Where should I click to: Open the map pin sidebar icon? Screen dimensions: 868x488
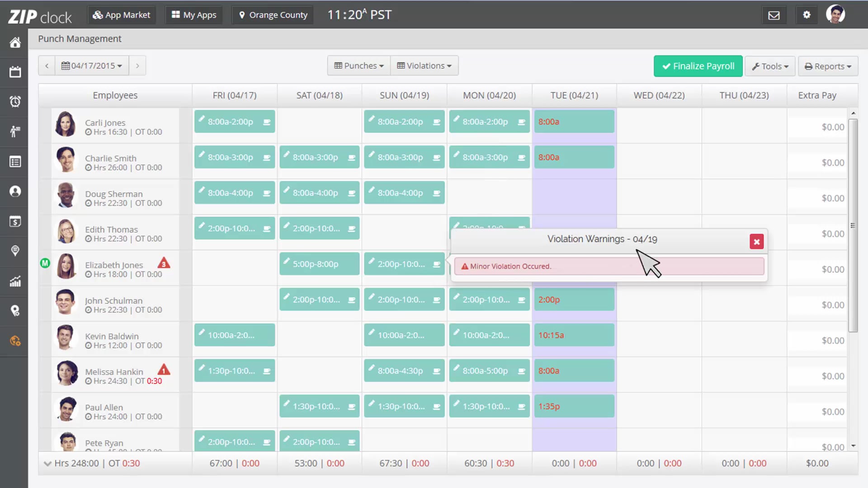tap(15, 251)
